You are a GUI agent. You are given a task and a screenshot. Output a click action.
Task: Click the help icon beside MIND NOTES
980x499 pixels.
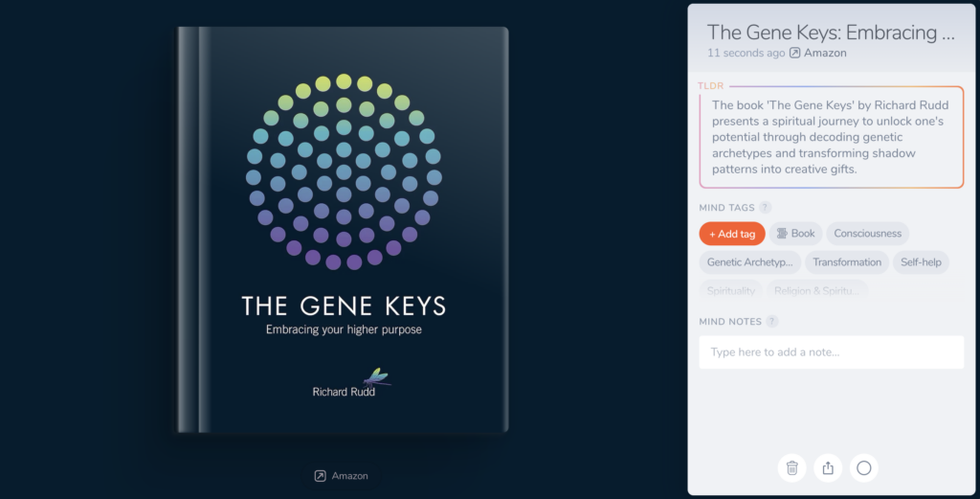[772, 322]
